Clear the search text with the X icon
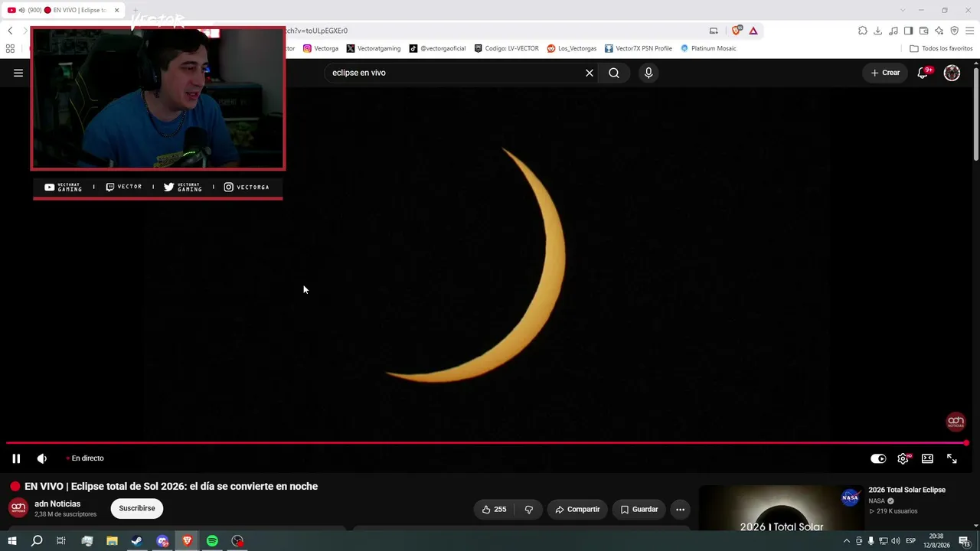This screenshot has width=980, height=551. [590, 73]
